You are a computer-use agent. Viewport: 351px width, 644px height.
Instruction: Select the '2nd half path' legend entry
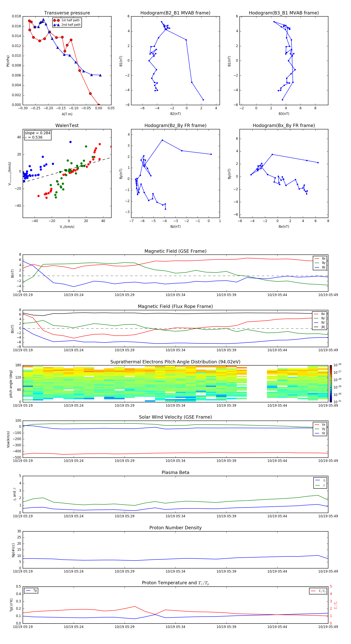[x=67, y=25]
